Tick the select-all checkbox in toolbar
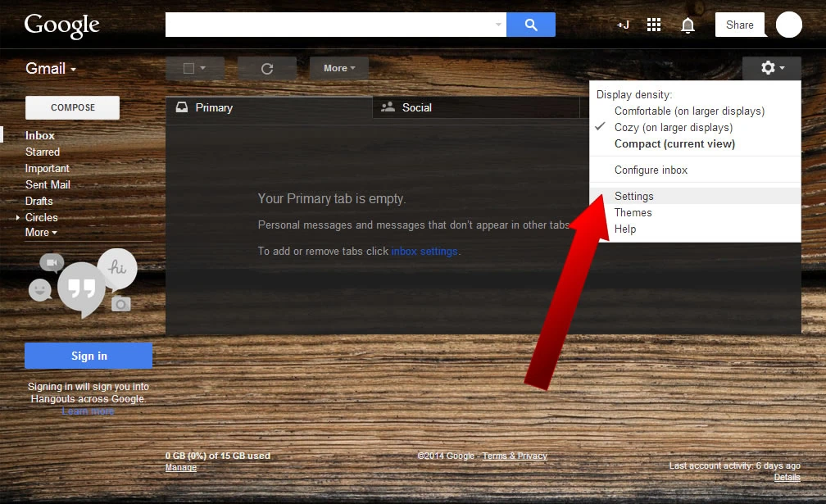826x504 pixels. click(189, 69)
